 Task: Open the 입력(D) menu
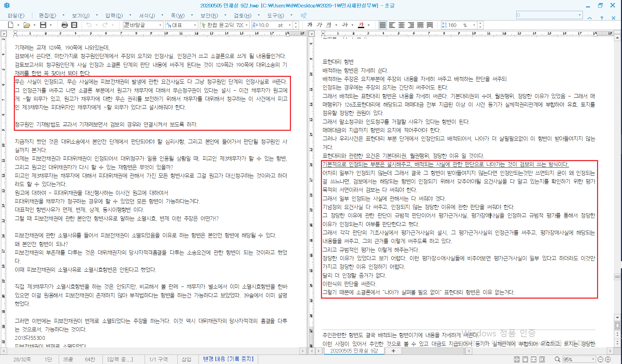pos(114,16)
